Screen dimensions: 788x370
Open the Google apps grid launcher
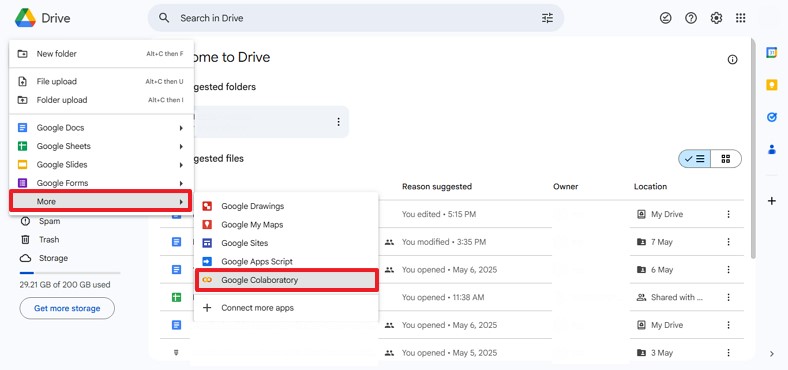[x=740, y=18]
